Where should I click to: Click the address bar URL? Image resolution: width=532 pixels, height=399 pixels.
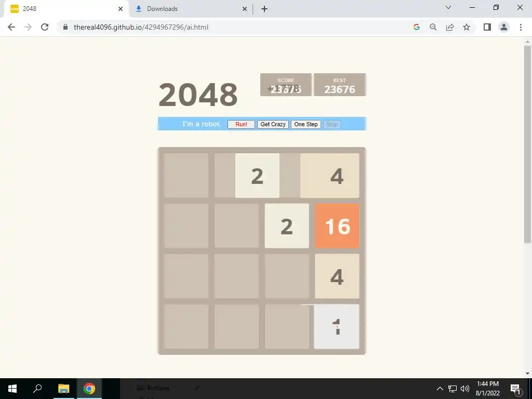(141, 27)
